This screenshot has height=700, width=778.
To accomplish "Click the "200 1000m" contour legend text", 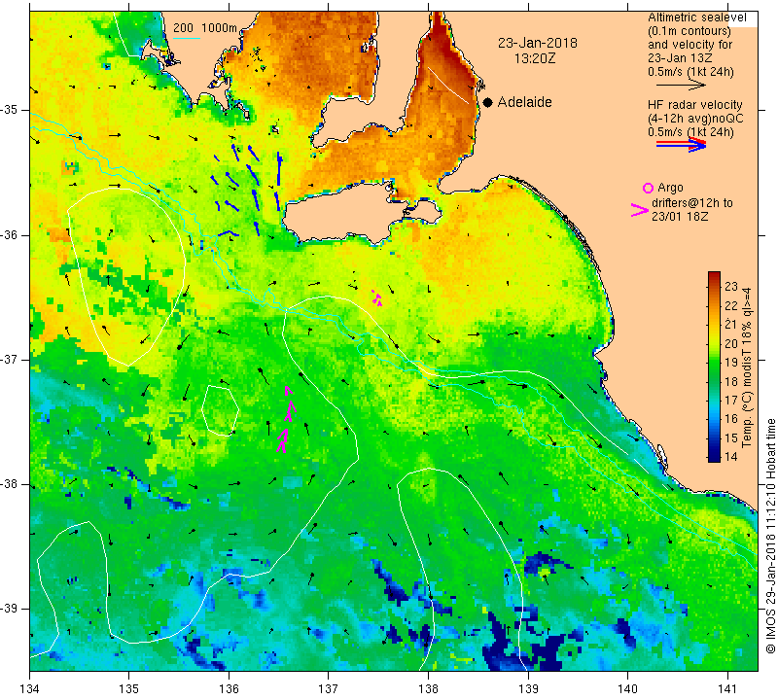I will pyautogui.click(x=205, y=28).
